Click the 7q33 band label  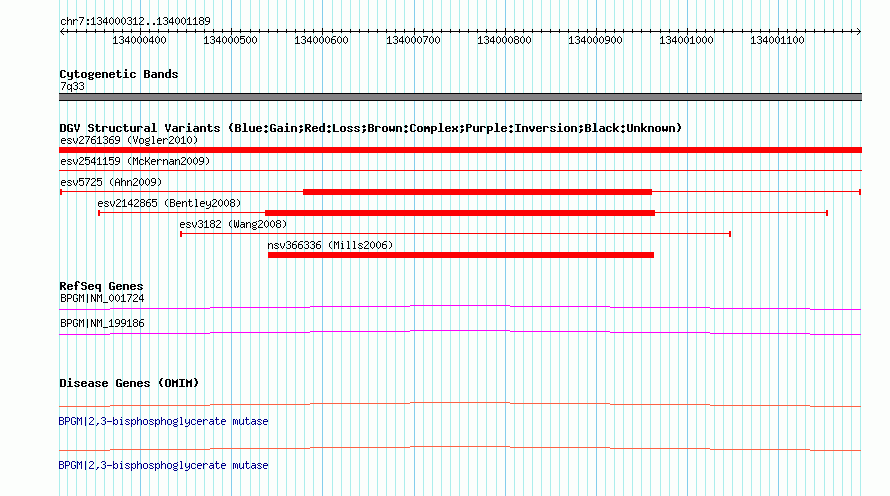pyautogui.click(x=72, y=86)
